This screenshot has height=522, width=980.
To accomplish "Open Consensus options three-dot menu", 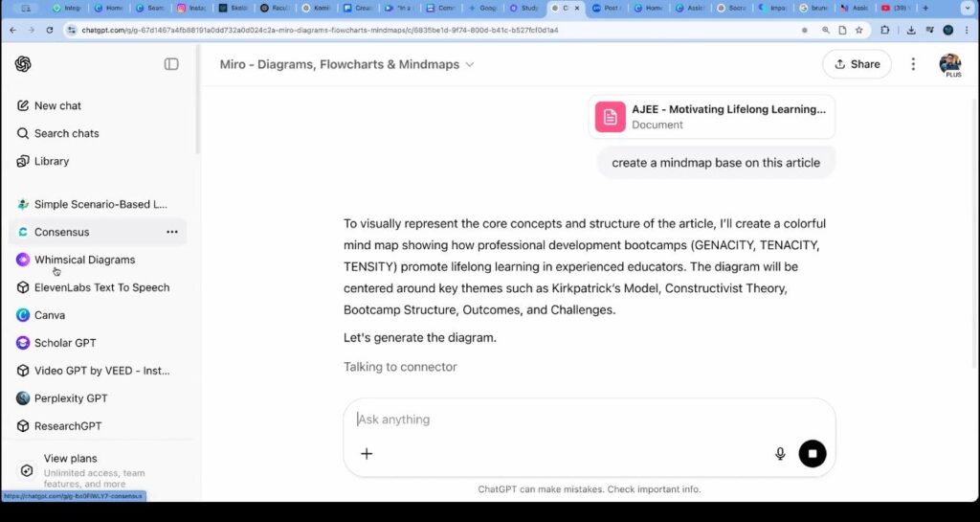I will coord(172,232).
